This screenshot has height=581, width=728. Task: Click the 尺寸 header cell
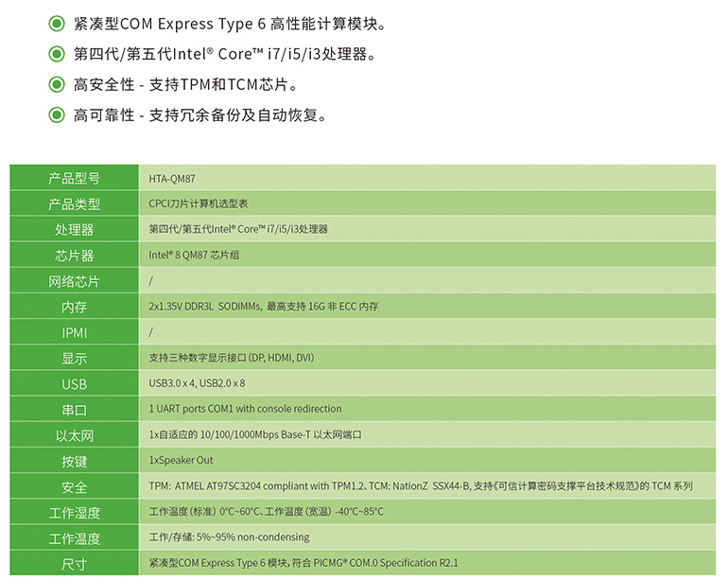(x=75, y=563)
